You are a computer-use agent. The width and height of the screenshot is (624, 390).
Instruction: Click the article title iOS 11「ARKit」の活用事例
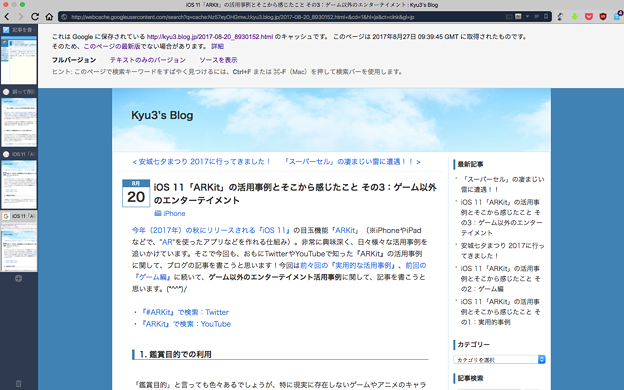pos(295,193)
